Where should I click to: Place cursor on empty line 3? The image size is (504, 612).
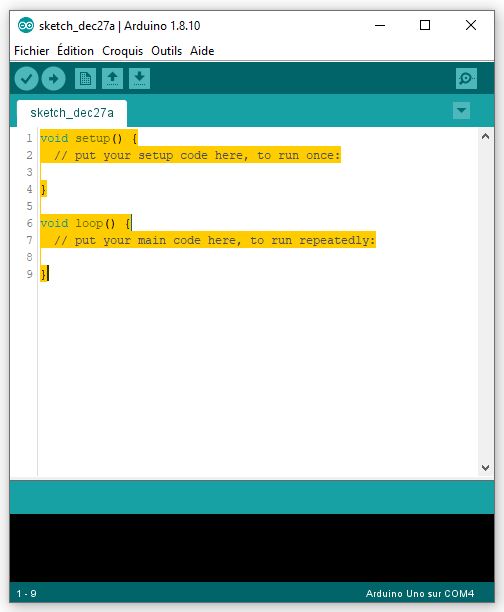pyautogui.click(x=258, y=172)
